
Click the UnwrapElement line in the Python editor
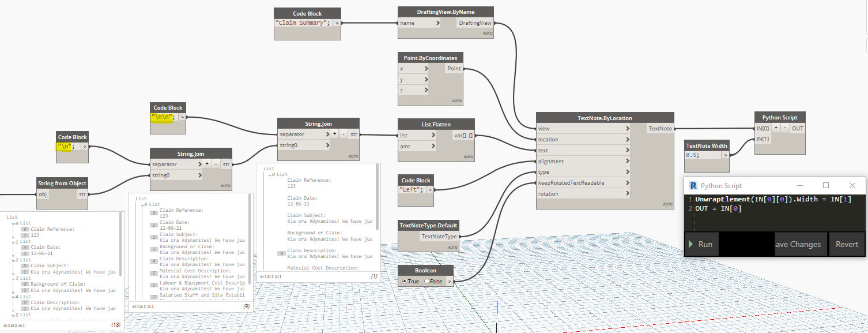pos(773,199)
